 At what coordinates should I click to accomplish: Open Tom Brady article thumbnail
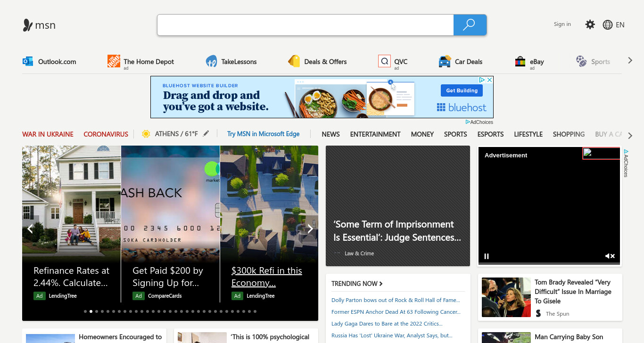point(506,297)
